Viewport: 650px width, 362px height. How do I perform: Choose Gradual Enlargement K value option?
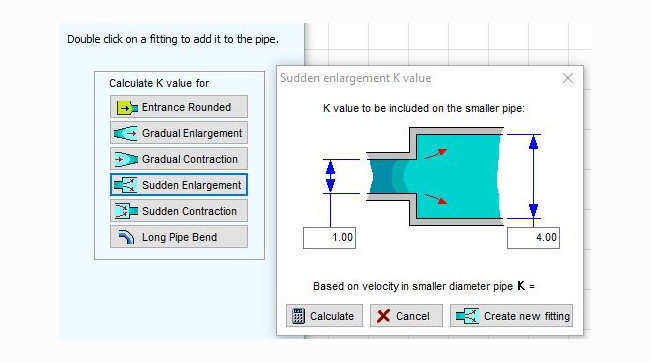(179, 133)
